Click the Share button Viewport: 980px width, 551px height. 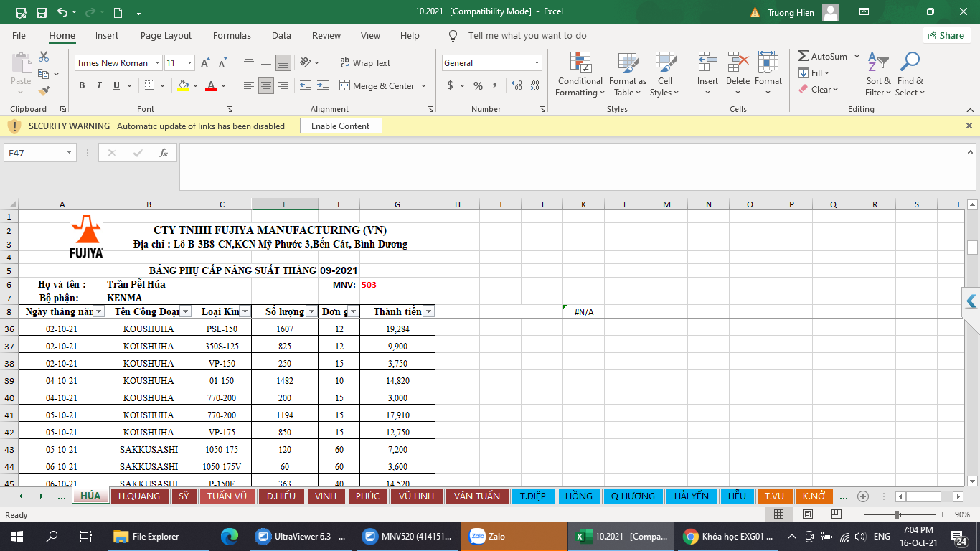(x=946, y=35)
